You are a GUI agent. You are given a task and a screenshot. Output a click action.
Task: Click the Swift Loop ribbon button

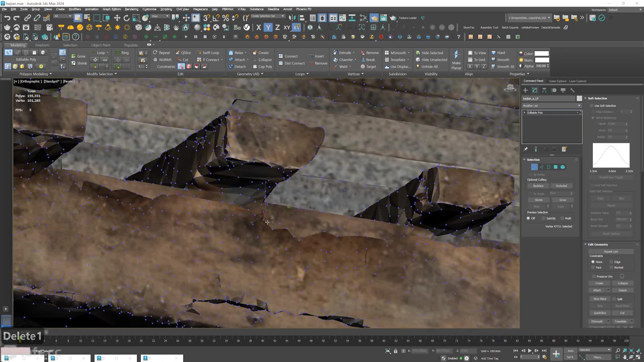click(208, 53)
